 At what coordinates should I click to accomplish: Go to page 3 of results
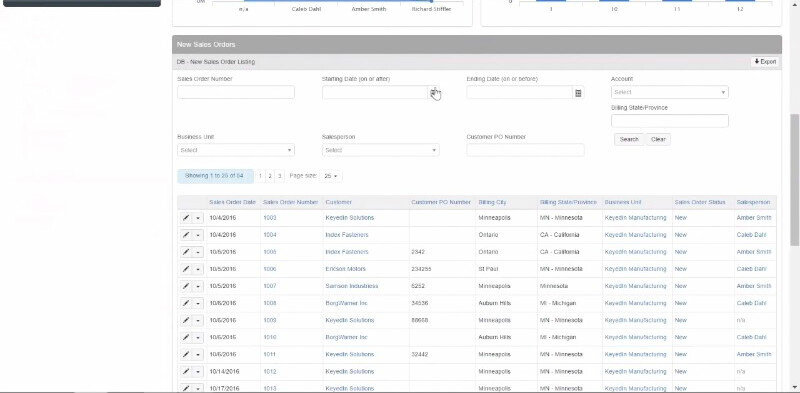[x=280, y=176]
